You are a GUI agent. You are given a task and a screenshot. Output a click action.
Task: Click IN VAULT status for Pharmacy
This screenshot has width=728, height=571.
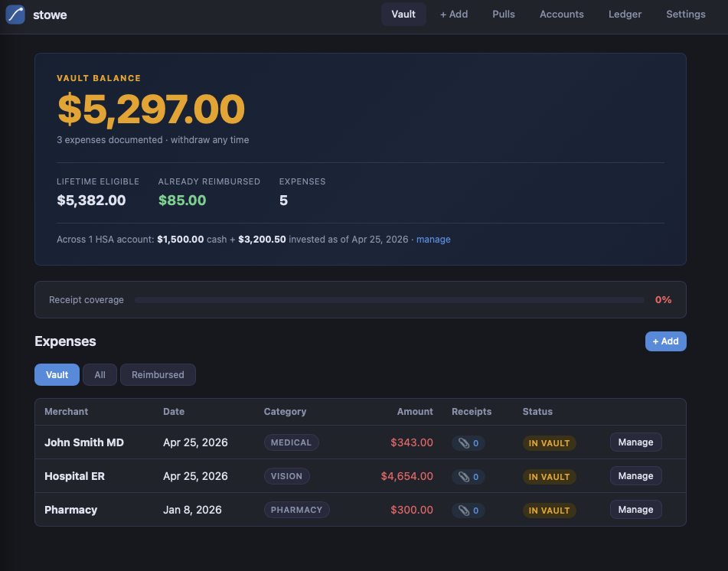pyautogui.click(x=549, y=511)
